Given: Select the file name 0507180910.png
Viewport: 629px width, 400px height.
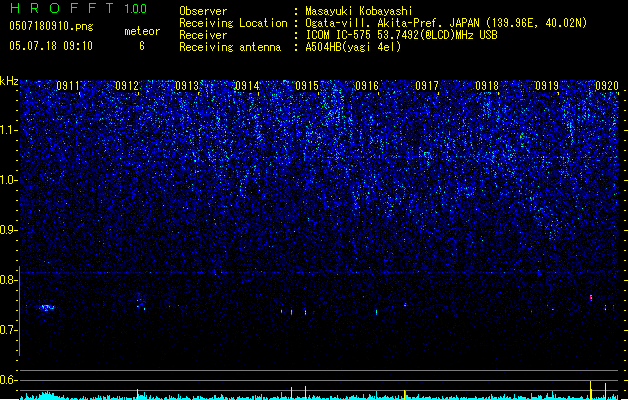Looking at the screenshot, I should click(51, 26).
